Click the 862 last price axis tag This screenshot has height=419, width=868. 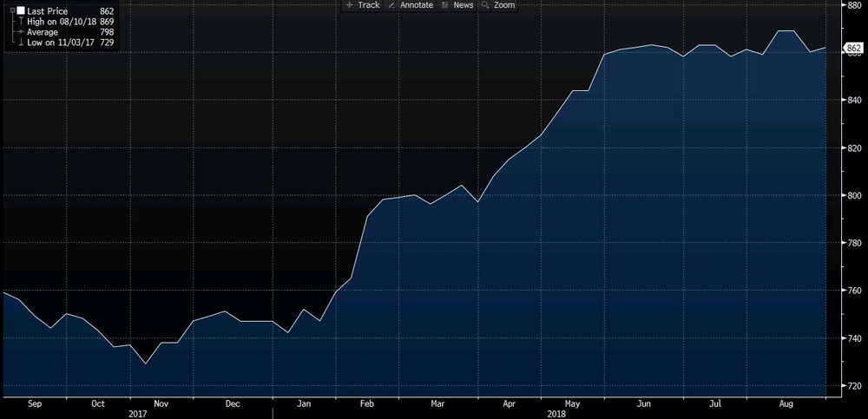point(854,49)
